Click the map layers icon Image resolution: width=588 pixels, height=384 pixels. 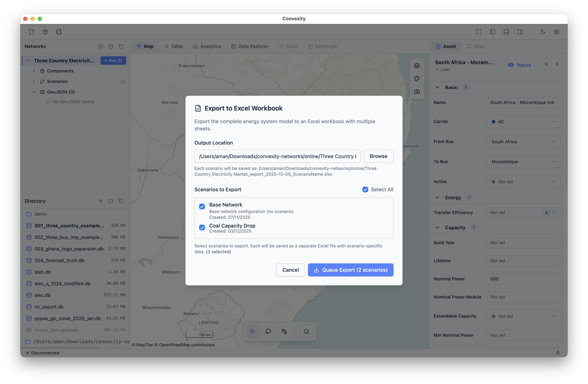tap(417, 66)
